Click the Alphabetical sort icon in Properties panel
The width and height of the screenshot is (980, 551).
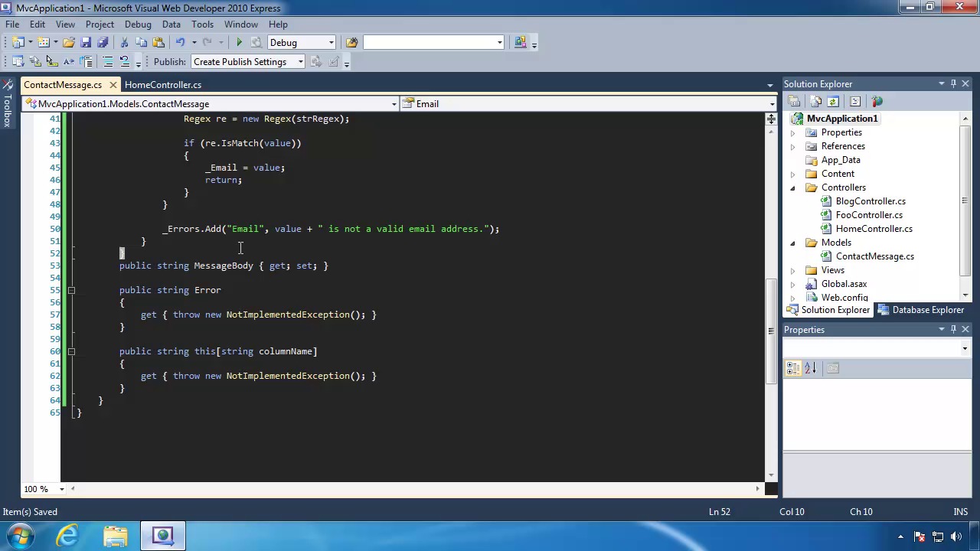tap(811, 369)
